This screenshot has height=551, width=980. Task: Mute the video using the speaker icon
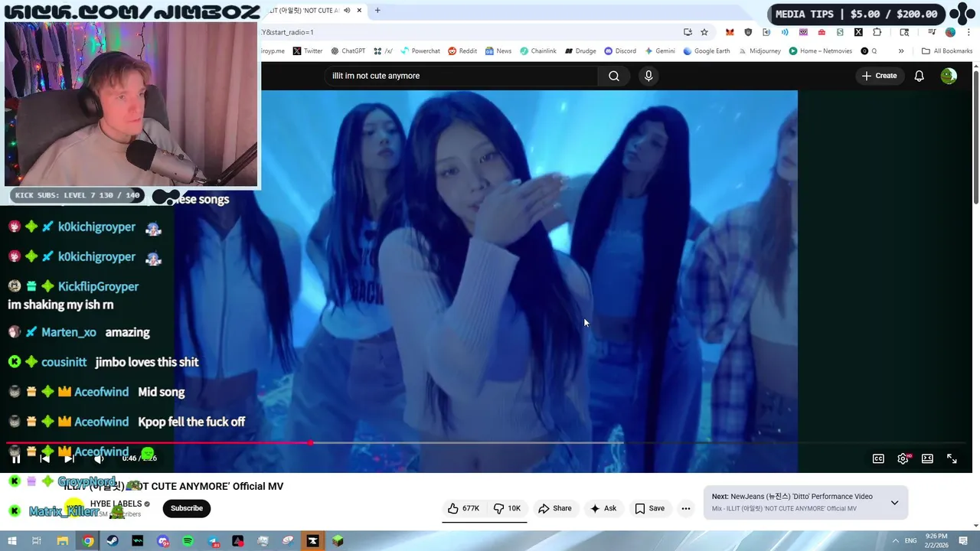[x=99, y=458]
